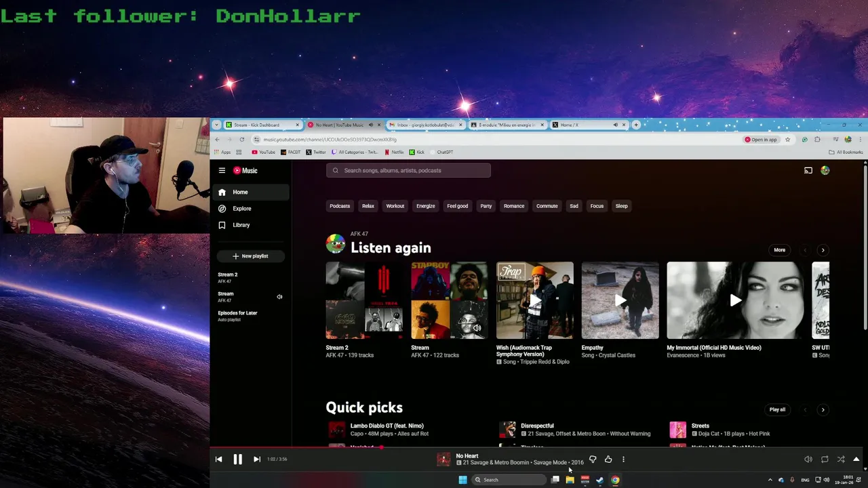868x488 pixels.
Task: Pause the currently playing song
Action: tap(237, 460)
